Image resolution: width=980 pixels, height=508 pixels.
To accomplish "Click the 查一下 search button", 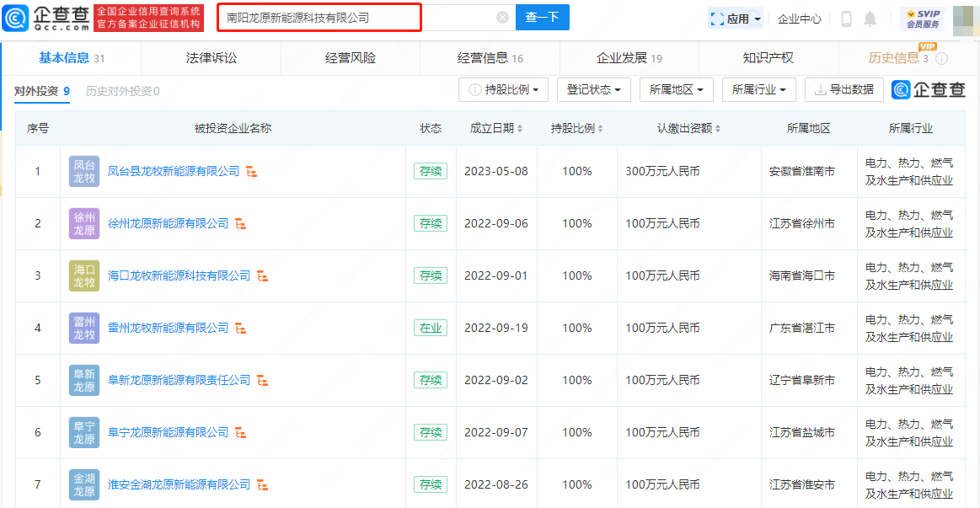I will click(x=543, y=18).
